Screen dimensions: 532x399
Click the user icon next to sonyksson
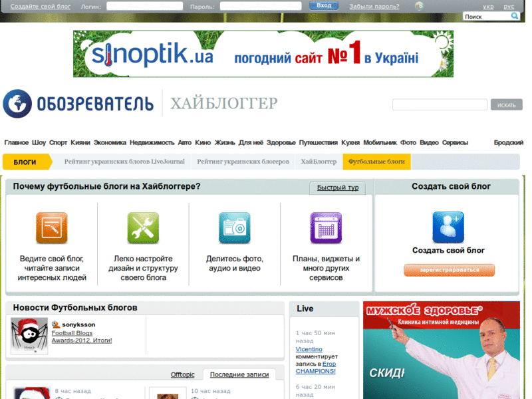coord(56,325)
